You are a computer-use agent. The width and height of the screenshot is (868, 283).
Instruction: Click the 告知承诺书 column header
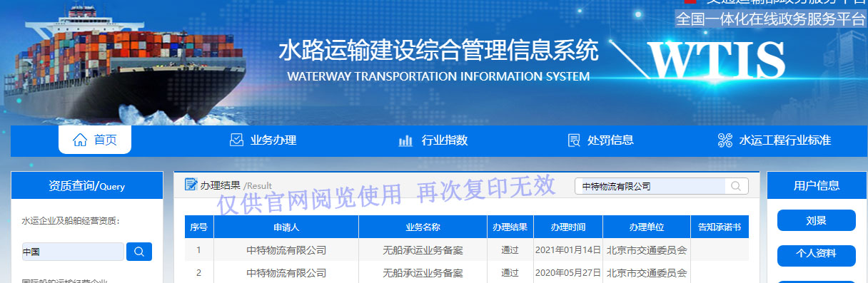click(x=720, y=227)
